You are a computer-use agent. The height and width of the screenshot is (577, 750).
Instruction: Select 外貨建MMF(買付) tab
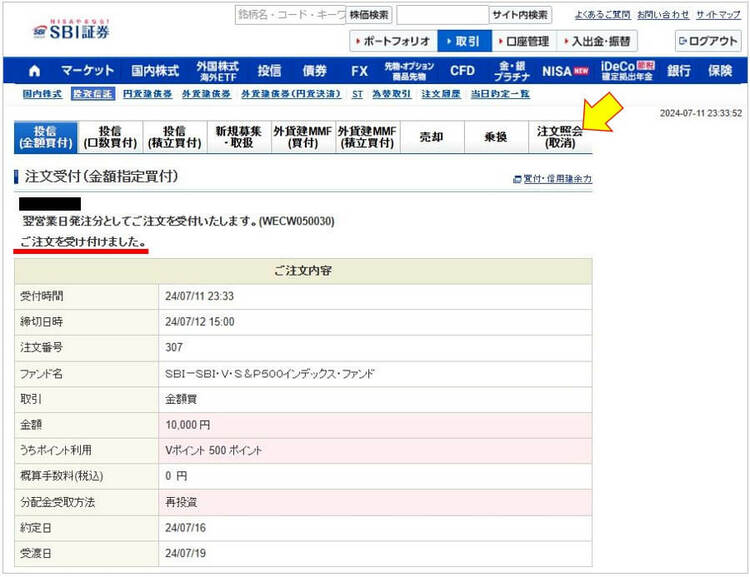[303, 137]
